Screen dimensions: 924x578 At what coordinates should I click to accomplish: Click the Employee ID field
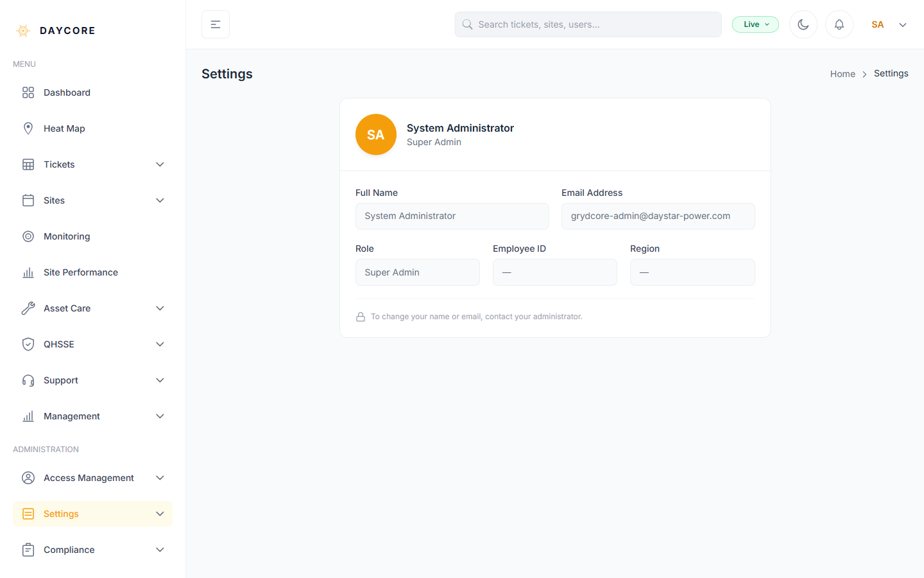[555, 272]
